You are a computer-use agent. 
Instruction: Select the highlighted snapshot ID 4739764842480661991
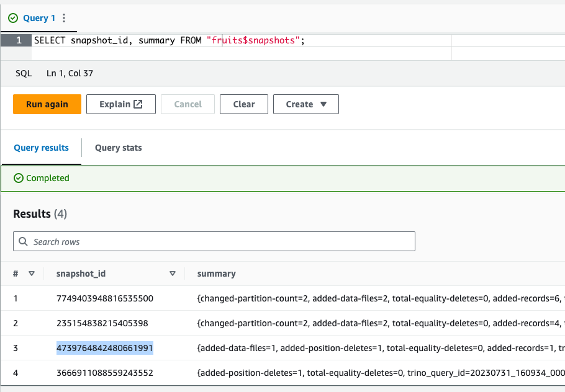tap(105, 348)
